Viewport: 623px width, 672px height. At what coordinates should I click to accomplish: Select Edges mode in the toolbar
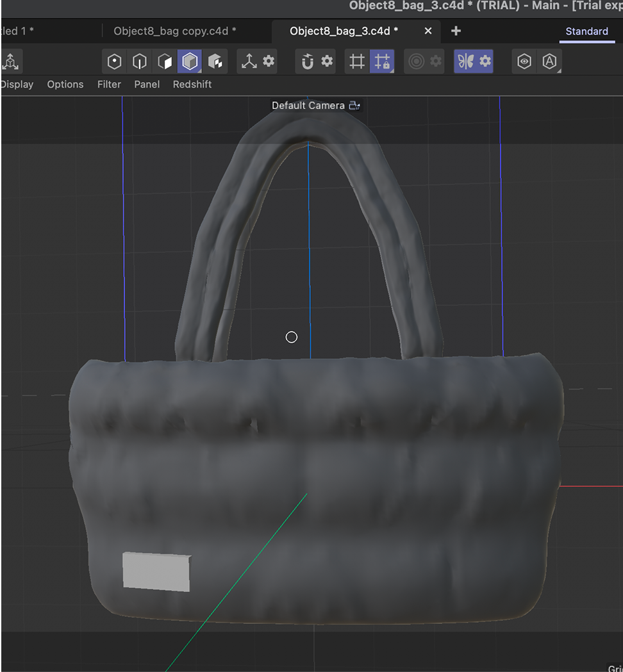click(x=140, y=61)
